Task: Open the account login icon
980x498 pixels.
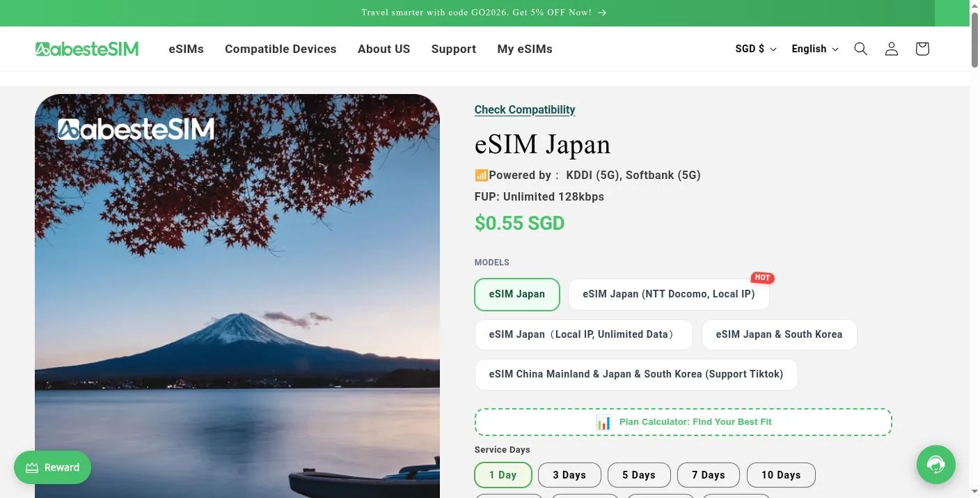Action: 892,49
